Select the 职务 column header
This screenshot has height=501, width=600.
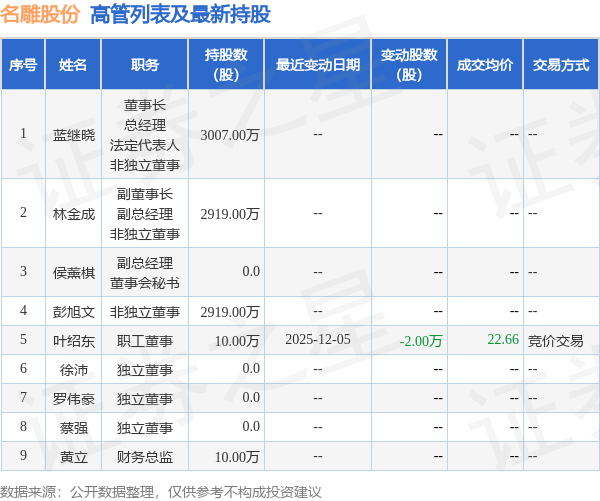[x=145, y=64]
